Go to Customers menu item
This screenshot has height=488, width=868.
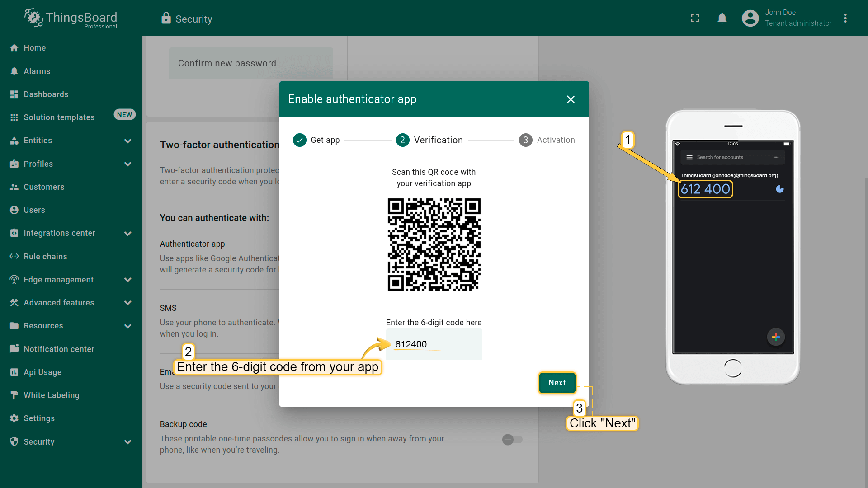click(x=44, y=187)
